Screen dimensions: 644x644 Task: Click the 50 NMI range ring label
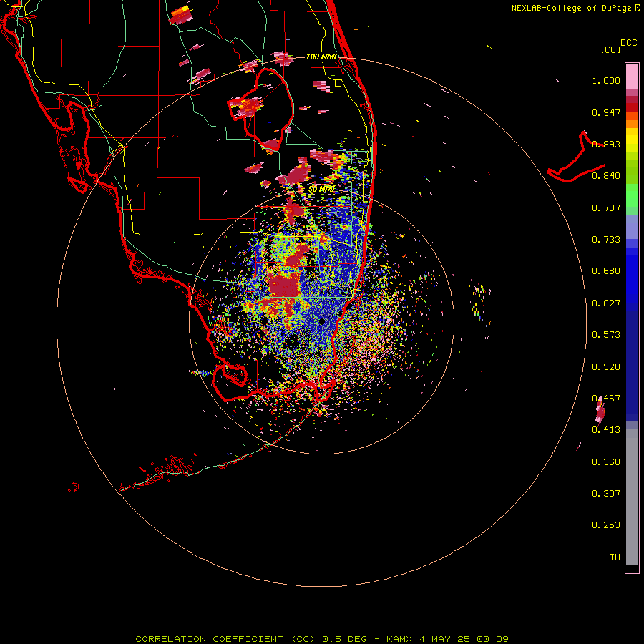pyautogui.click(x=321, y=190)
